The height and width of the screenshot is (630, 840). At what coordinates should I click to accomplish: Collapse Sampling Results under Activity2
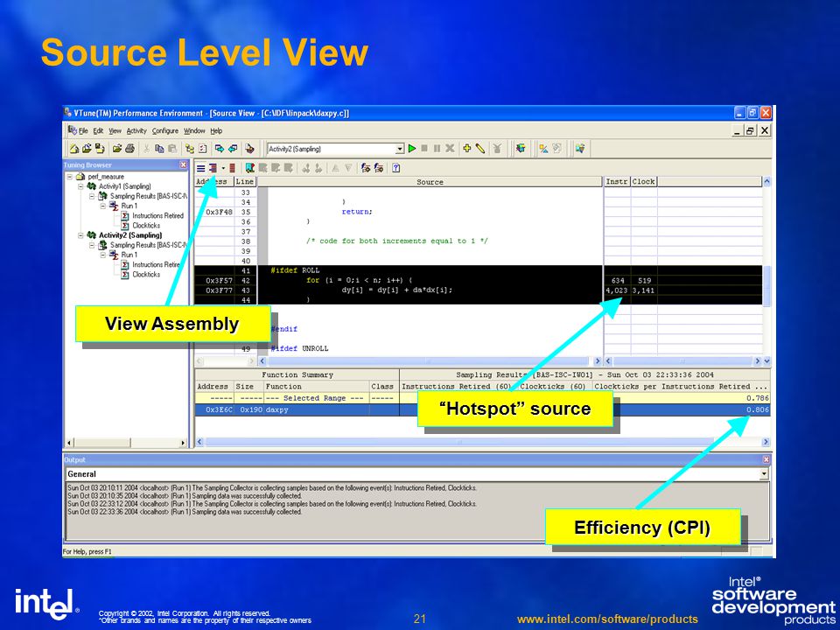pyautogui.click(x=92, y=245)
